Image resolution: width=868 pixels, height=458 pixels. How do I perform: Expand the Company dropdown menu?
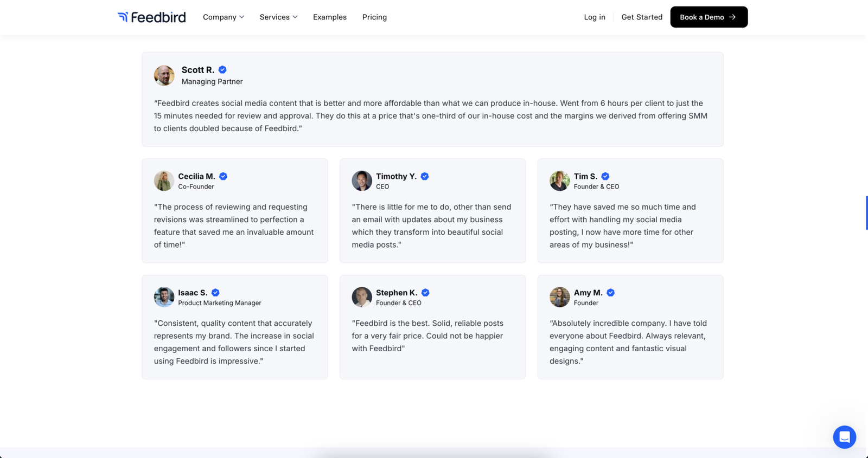pos(224,17)
